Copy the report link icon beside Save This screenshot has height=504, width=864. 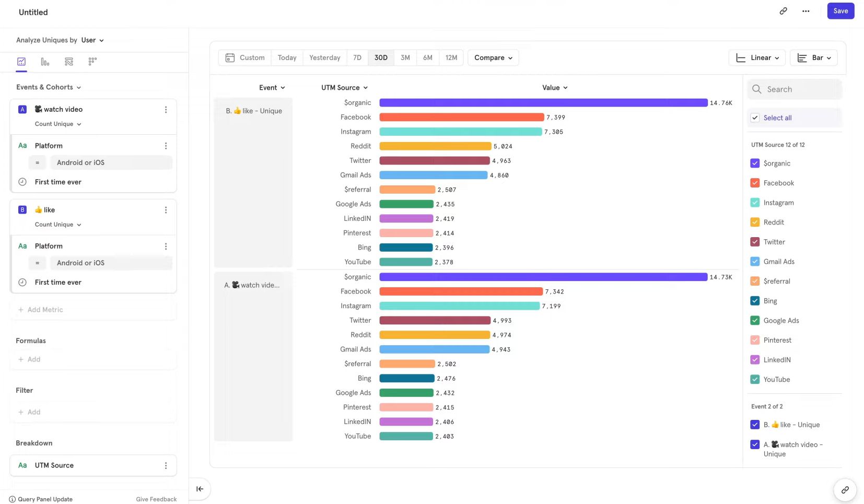[783, 11]
